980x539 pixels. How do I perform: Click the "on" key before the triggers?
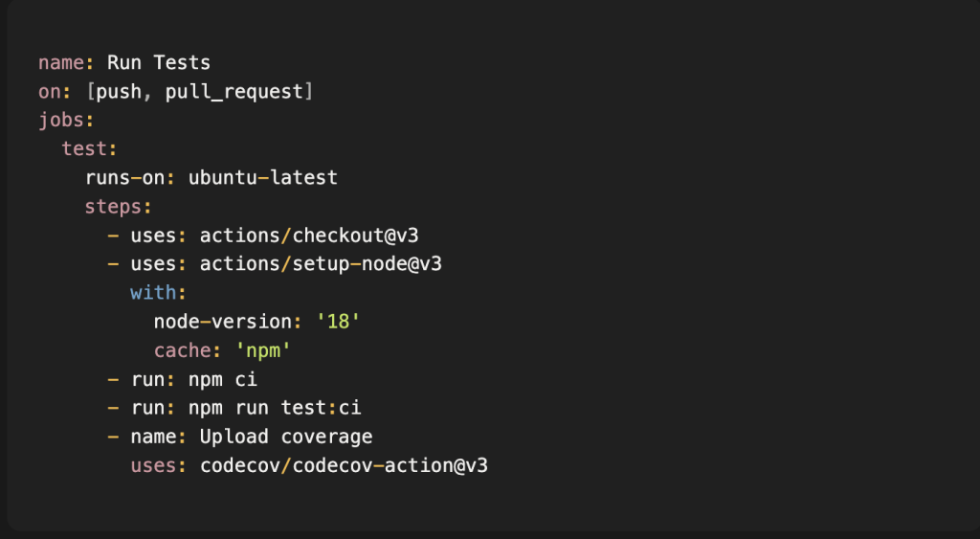pos(50,92)
